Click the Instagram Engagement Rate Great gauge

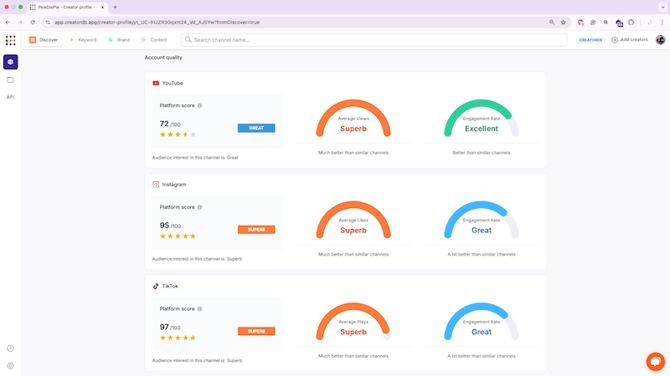482,220
